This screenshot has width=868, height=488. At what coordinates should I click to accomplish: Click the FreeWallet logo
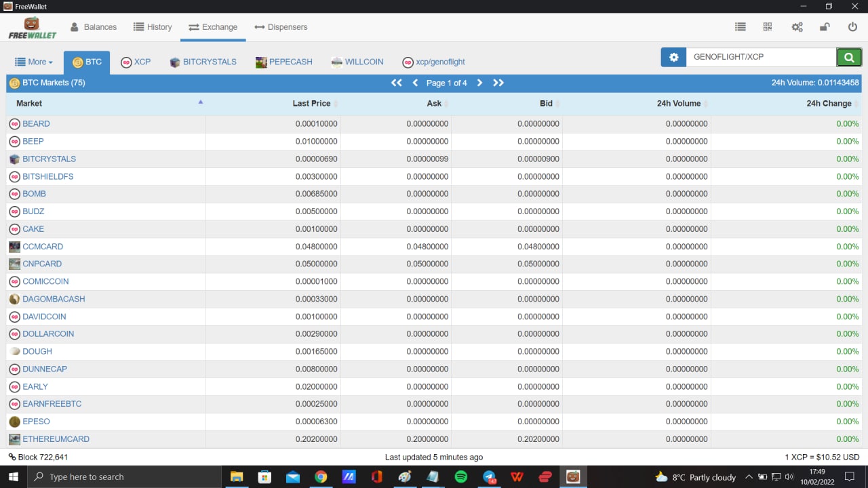[x=32, y=28]
